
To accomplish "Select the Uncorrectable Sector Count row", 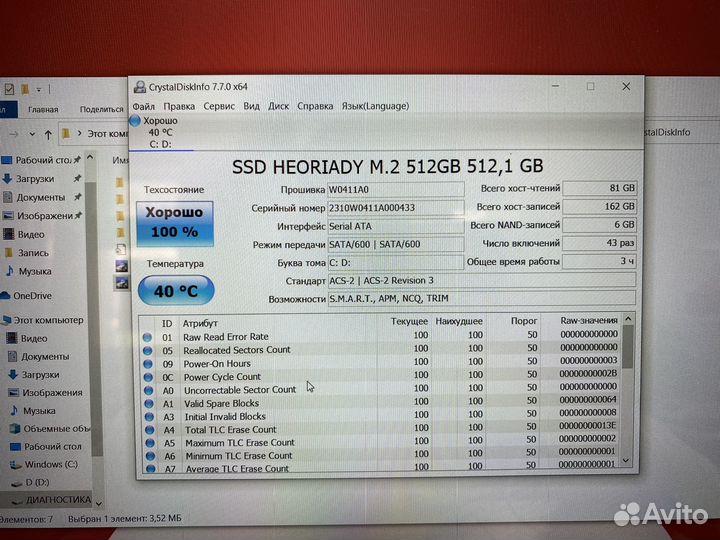I will 381,389.
